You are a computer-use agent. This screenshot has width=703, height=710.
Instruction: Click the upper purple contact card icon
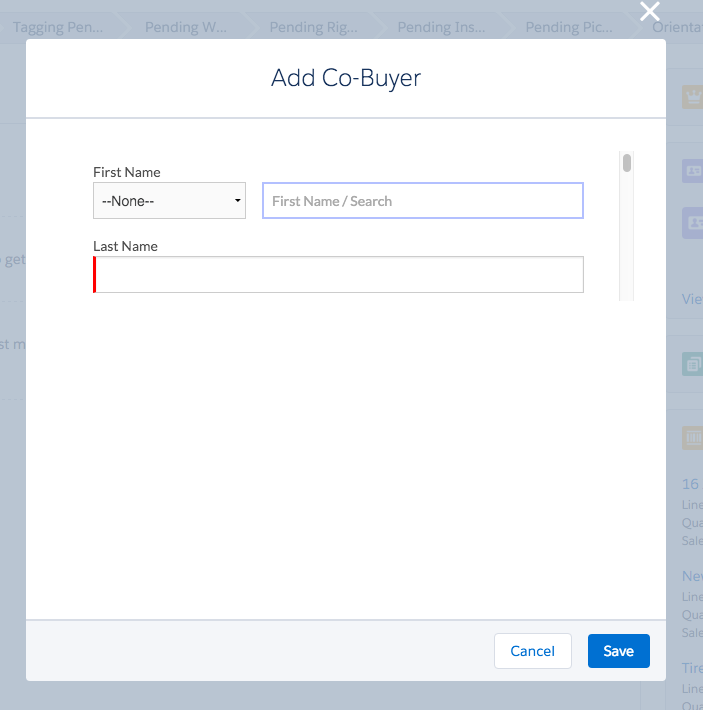tap(692, 171)
